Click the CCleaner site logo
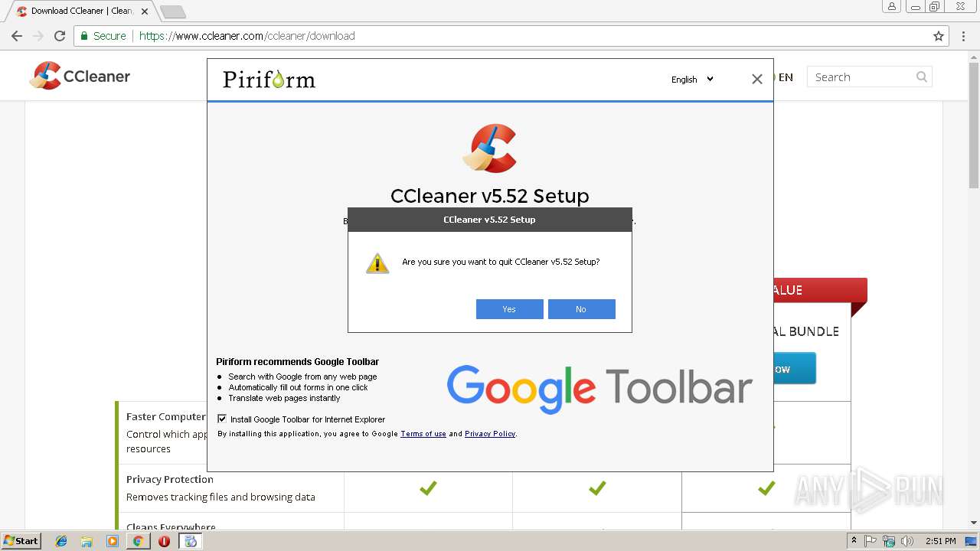The height and width of the screenshot is (551, 980). point(80,76)
